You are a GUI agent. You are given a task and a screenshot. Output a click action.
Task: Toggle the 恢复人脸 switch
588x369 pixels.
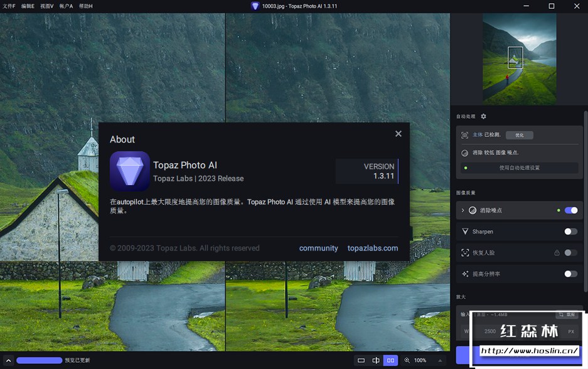571,253
